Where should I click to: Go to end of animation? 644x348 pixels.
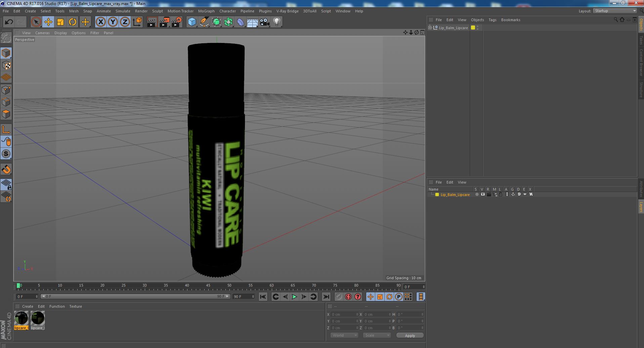point(326,297)
